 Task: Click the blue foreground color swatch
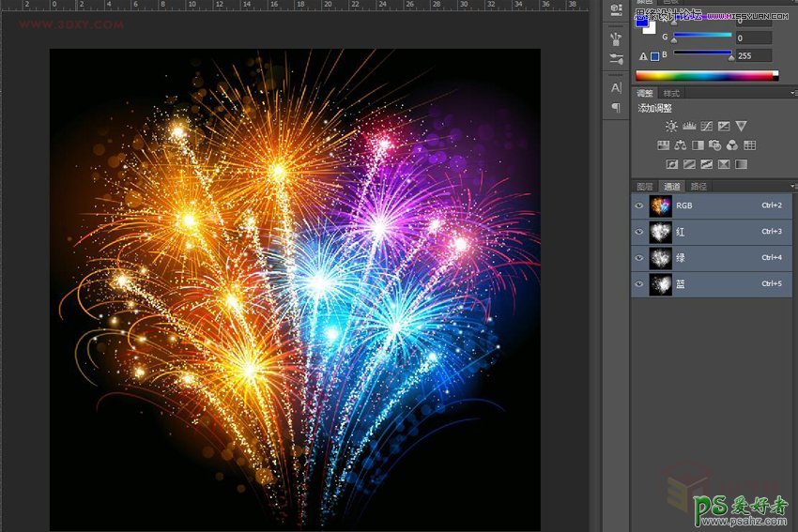coord(640,21)
